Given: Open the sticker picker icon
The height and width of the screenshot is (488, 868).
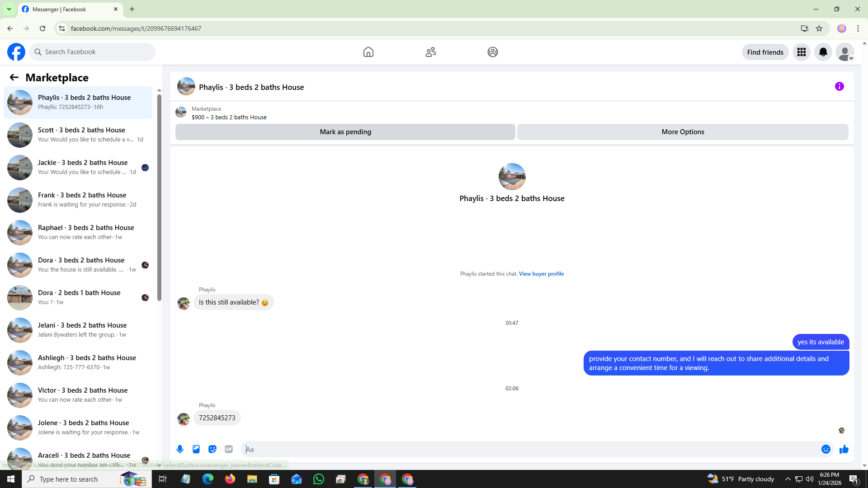Looking at the screenshot, I should [x=212, y=449].
